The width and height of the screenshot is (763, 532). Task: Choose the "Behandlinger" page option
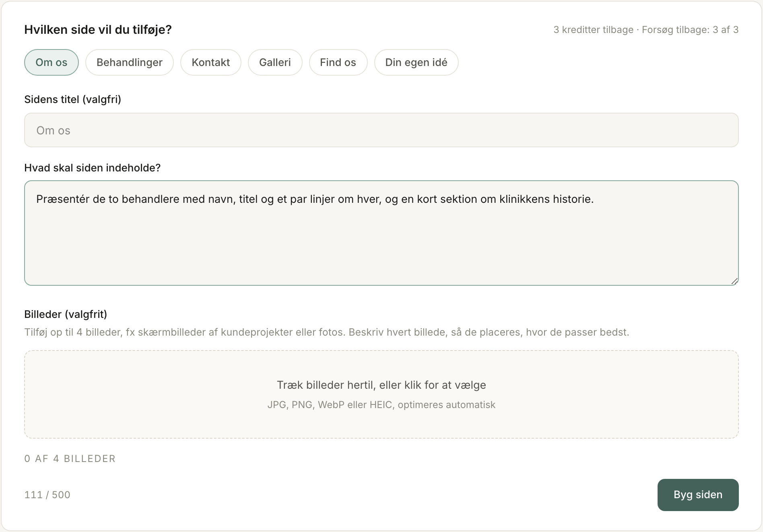point(130,62)
